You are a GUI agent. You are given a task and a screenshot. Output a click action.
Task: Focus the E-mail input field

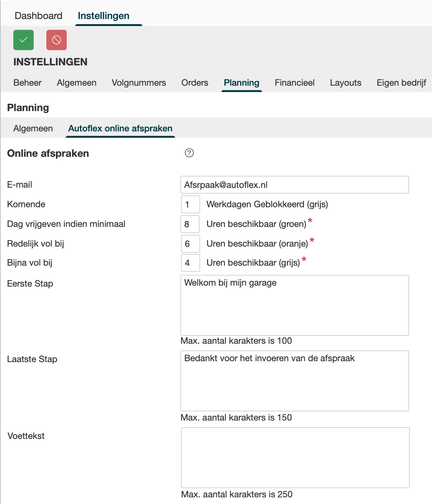pos(294,185)
